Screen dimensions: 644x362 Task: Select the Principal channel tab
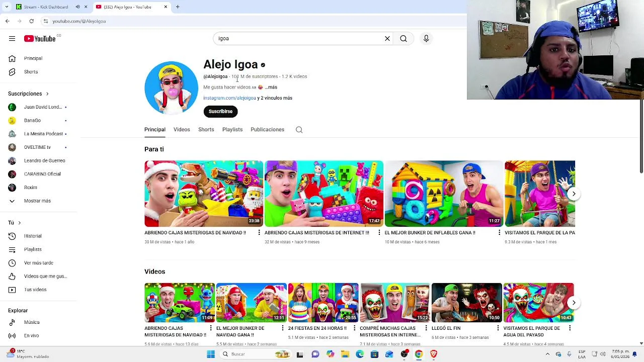155,130
